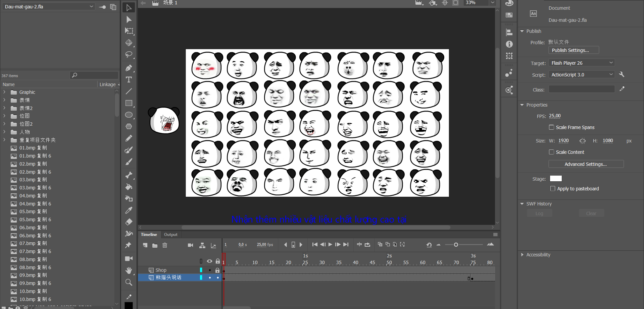The image size is (644, 309).
Task: Switch to the Output tab
Action: click(x=170, y=235)
